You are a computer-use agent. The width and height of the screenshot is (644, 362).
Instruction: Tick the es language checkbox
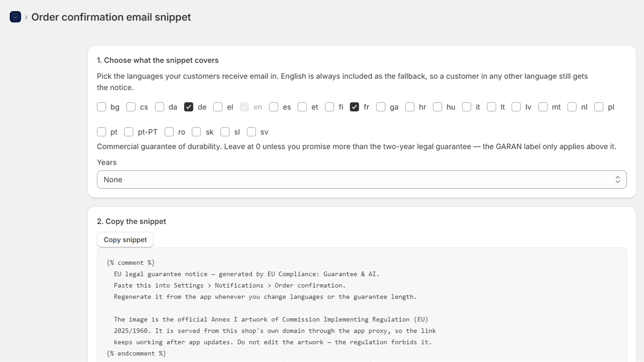(274, 107)
